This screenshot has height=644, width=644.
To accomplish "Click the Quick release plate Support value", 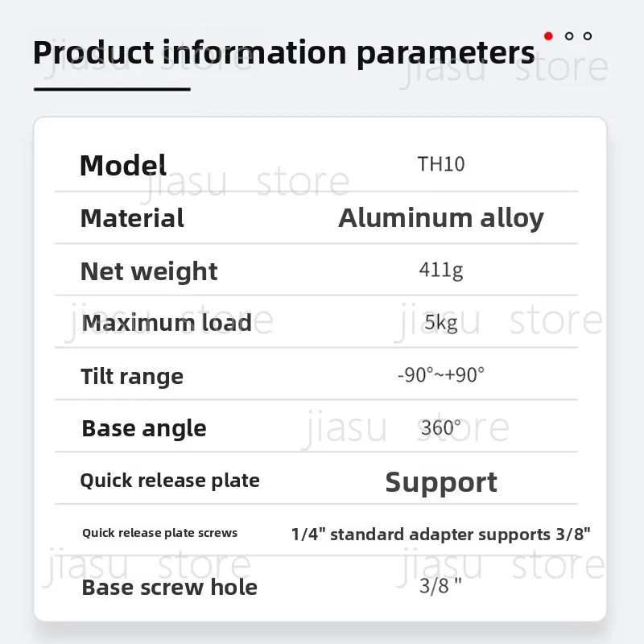I will coord(441,482).
